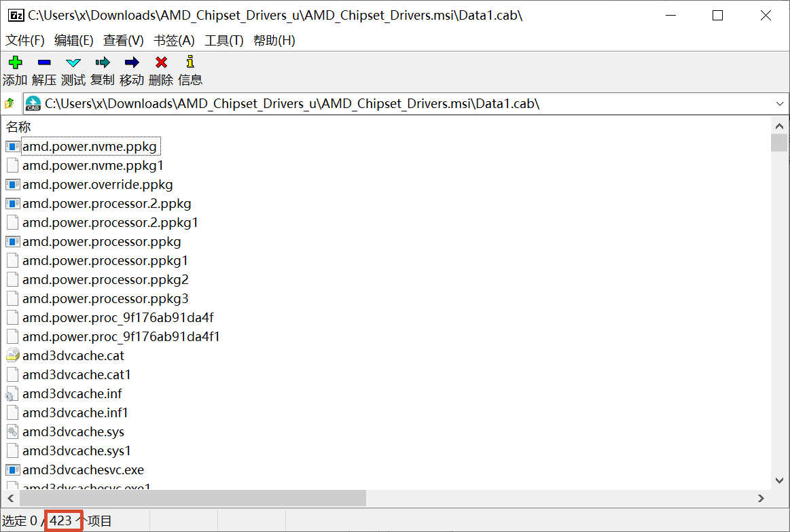The height and width of the screenshot is (532, 790).
Task: Click the blank icon of amd.power.nvme.ppkg1
Action: pyautogui.click(x=13, y=166)
